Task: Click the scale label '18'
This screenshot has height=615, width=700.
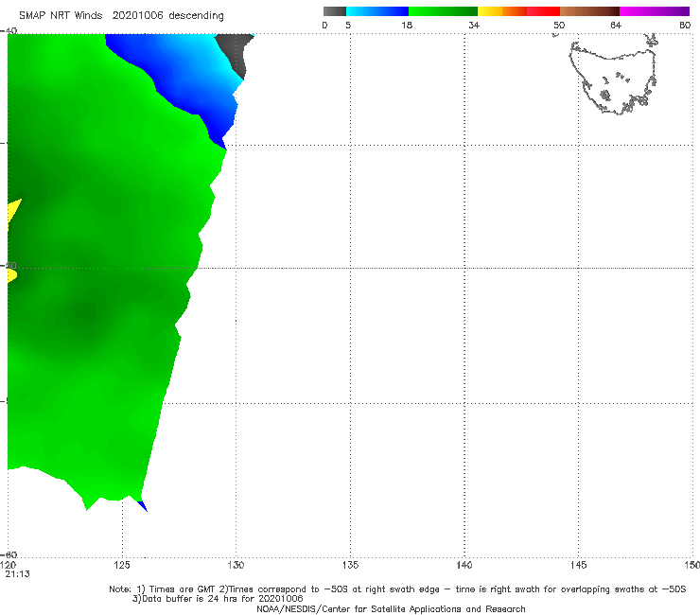Action: tap(407, 25)
